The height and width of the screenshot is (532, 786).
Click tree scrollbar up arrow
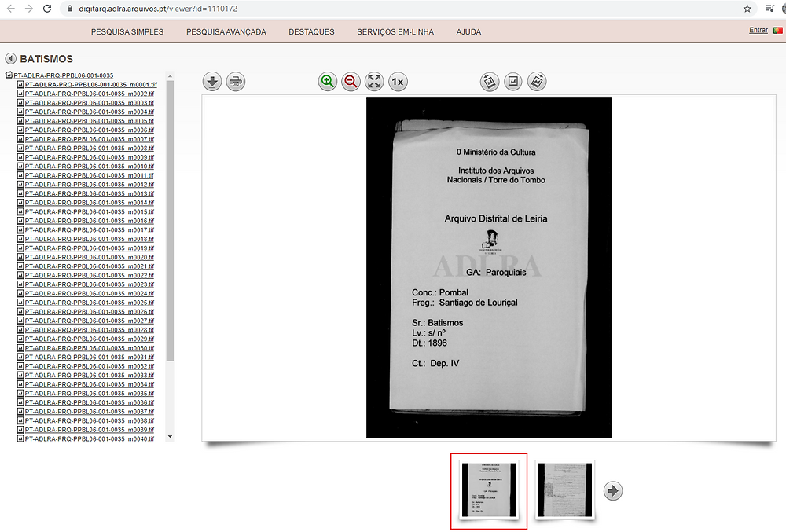tap(170, 76)
